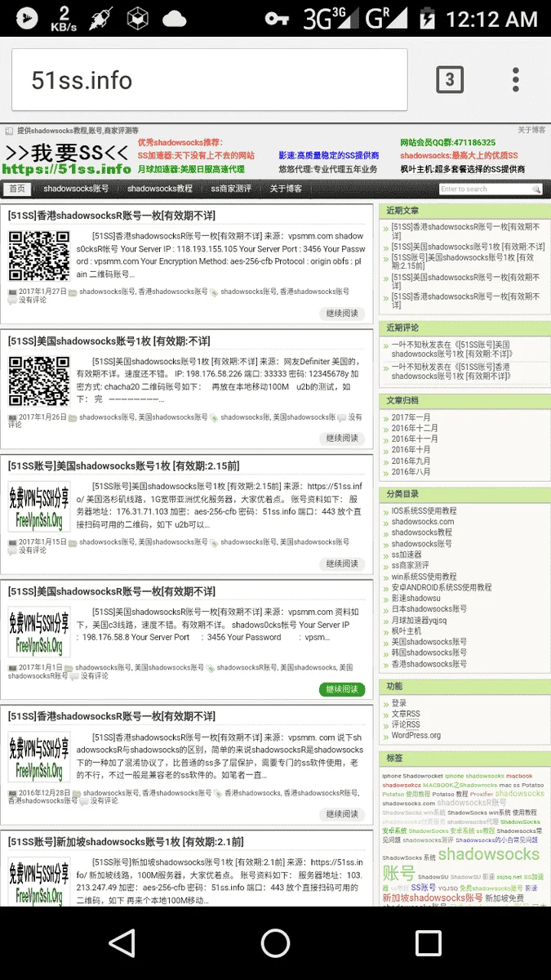Open post 美国shadowsocksR账号一枚 in main column
The width and height of the screenshot is (551, 980).
112,591
